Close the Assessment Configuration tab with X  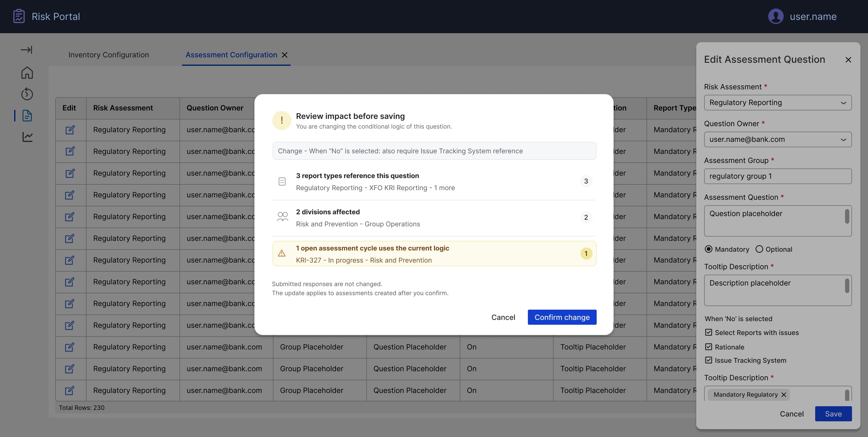[284, 55]
